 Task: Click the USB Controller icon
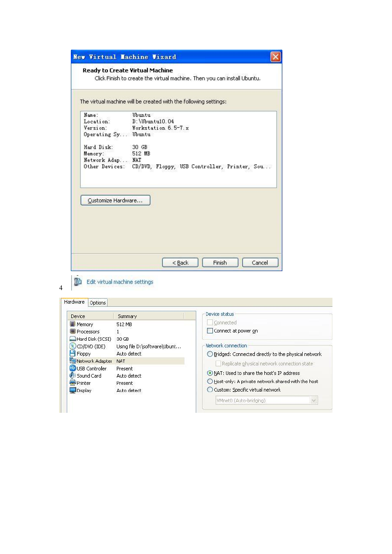point(73,368)
